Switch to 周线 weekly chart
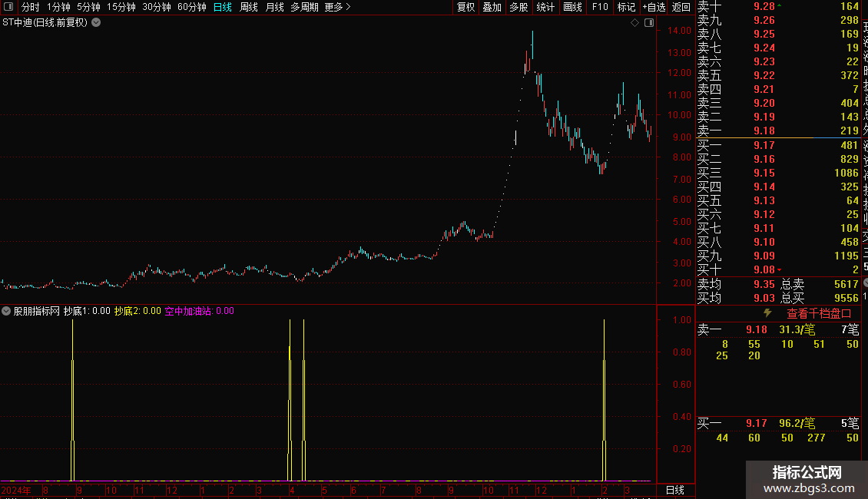Screen dimensions: 868x499 249,7
